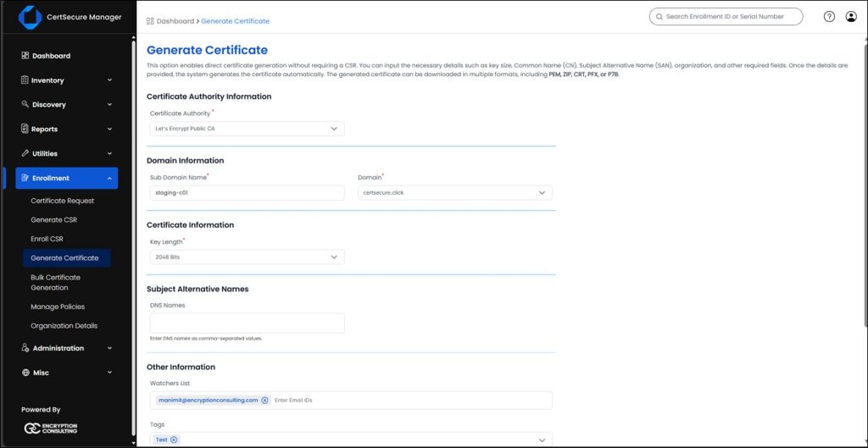Click the Dashboard breadcrumb link

coord(175,21)
